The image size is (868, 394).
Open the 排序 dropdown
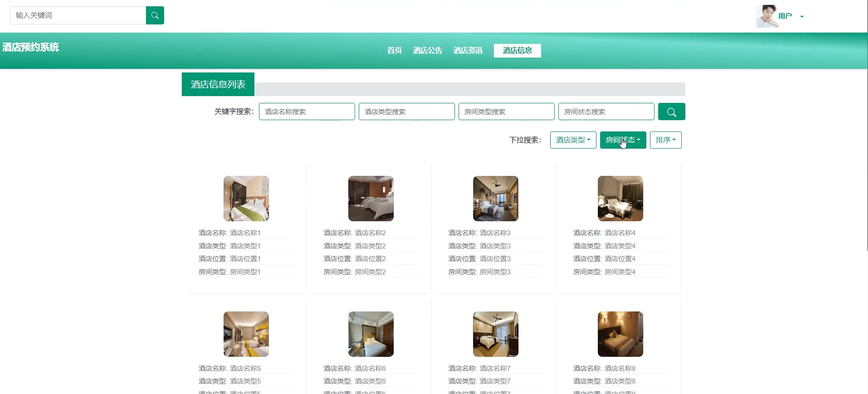coord(665,140)
